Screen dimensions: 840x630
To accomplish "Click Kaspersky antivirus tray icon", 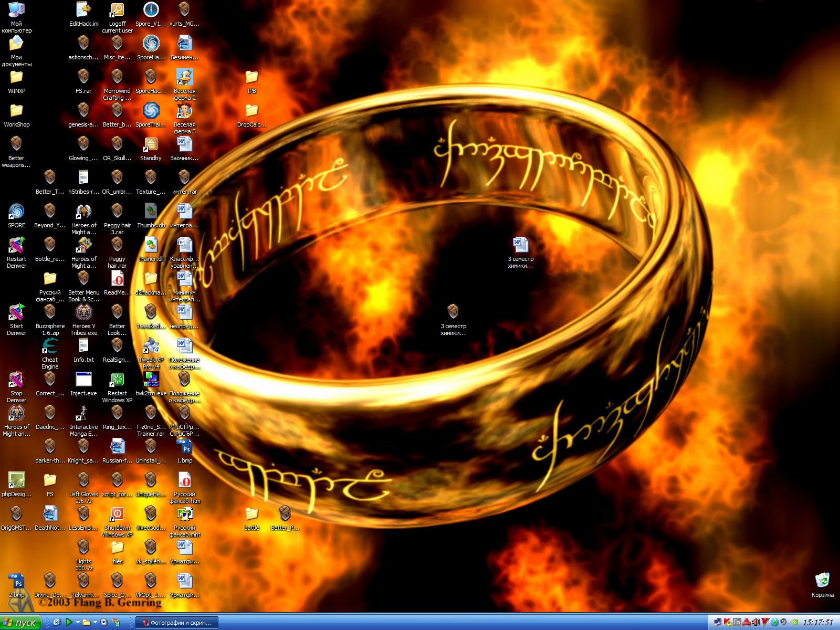I will (x=727, y=622).
